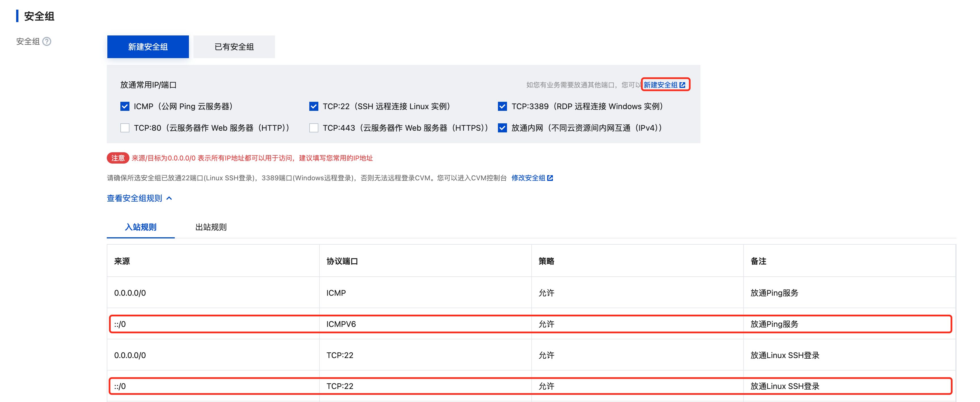Enable the TCP:80 HTTP checkbox
Image resolution: width=980 pixels, height=402 pixels.
125,128
